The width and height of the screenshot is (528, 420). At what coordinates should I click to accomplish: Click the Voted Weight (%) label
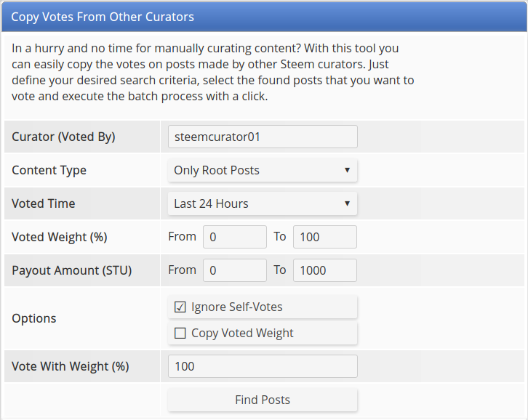coord(60,237)
